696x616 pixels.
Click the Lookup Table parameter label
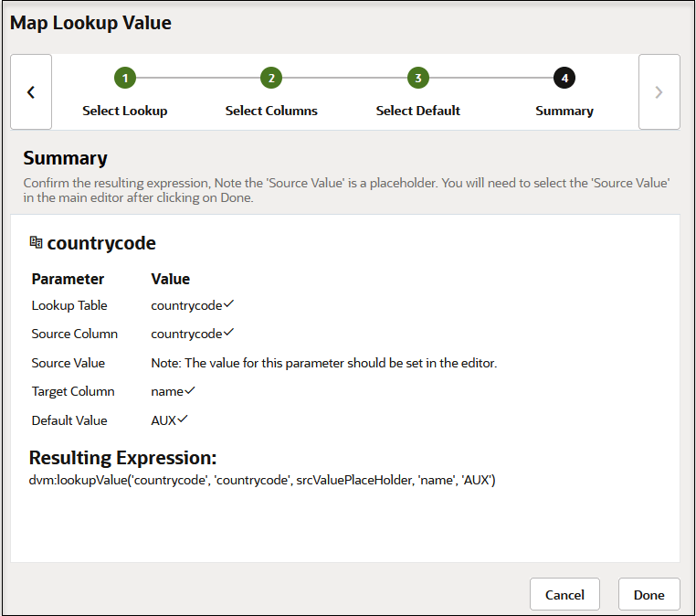pyautogui.click(x=69, y=305)
